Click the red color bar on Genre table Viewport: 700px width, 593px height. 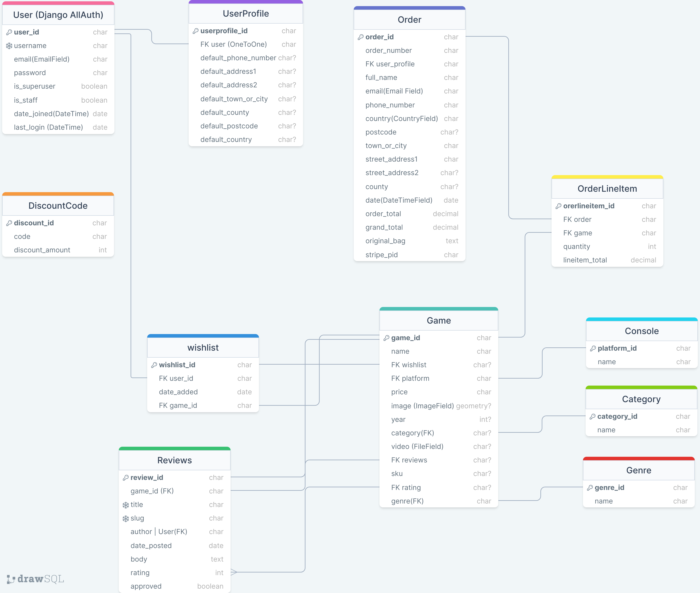tap(638, 459)
